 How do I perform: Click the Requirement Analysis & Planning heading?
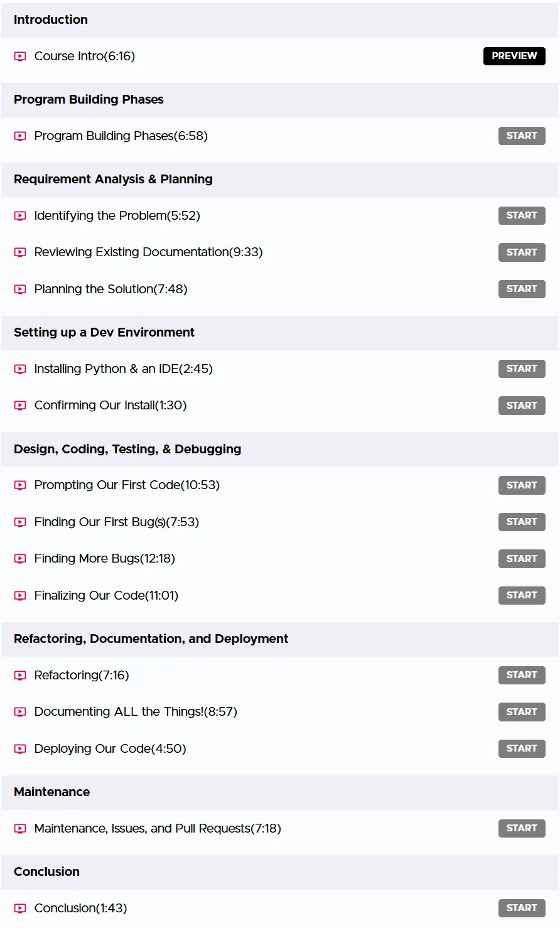[113, 180]
